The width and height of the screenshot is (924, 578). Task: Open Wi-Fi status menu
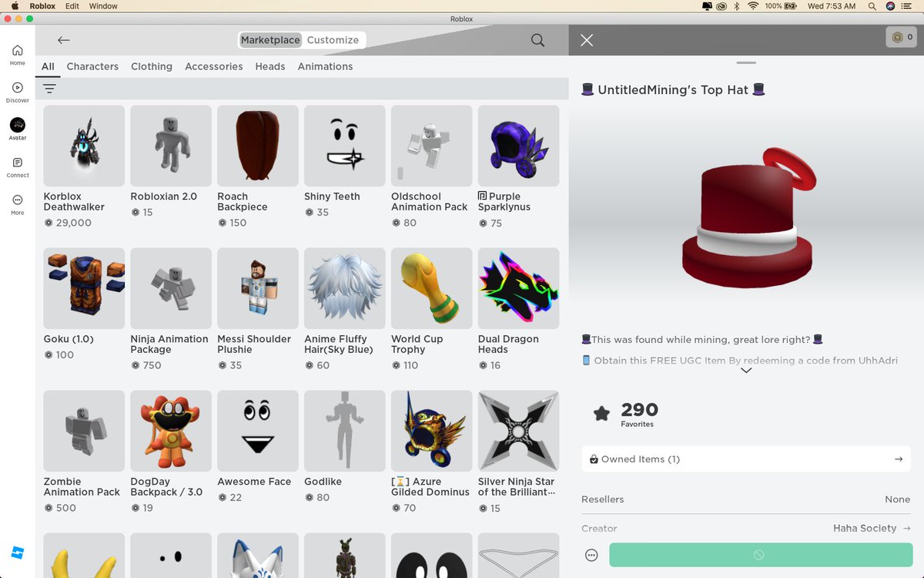click(752, 6)
